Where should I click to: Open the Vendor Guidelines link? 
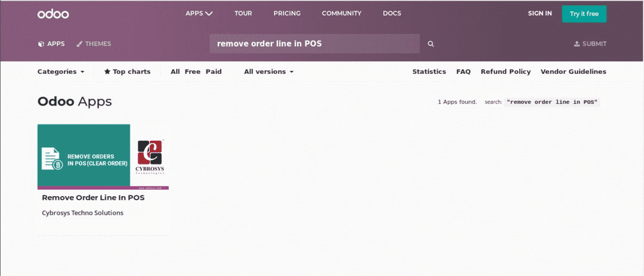tap(574, 72)
